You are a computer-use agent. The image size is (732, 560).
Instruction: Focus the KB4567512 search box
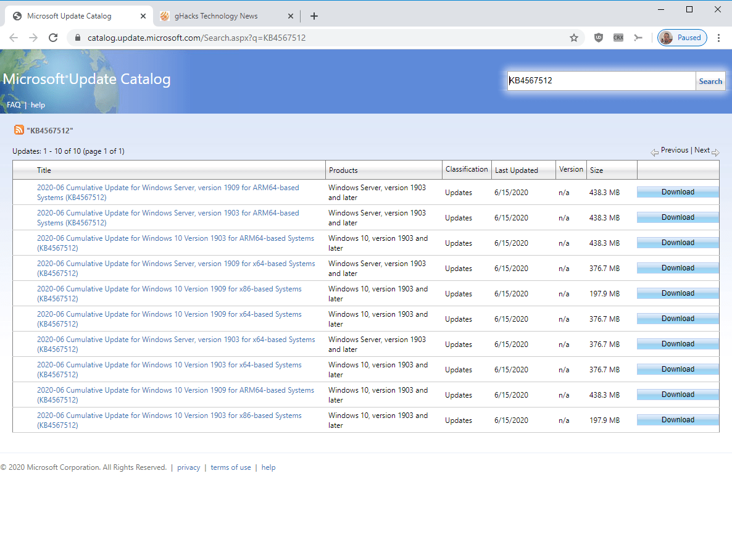click(x=601, y=81)
